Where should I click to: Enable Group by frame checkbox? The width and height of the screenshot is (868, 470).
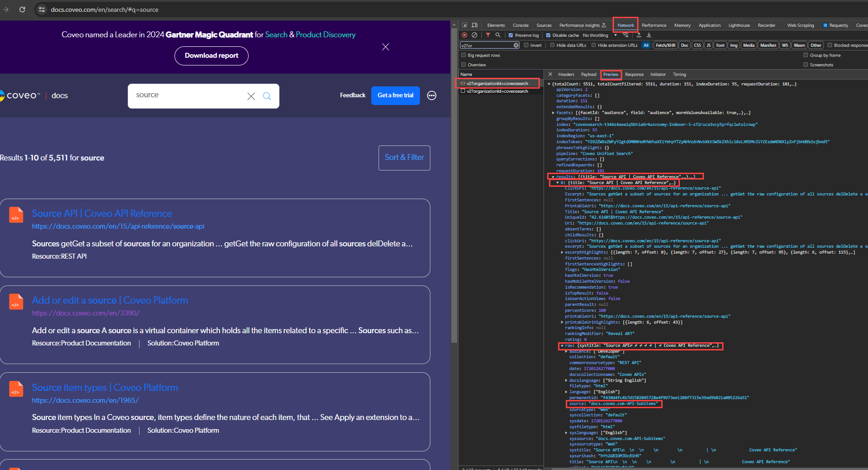pyautogui.click(x=806, y=55)
